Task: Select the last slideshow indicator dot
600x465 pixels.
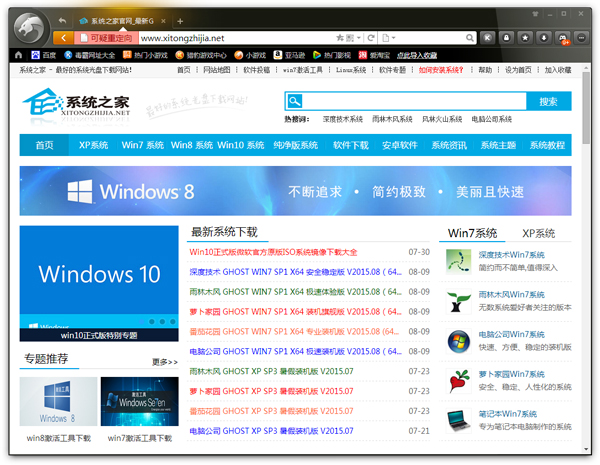Action: pos(173,321)
